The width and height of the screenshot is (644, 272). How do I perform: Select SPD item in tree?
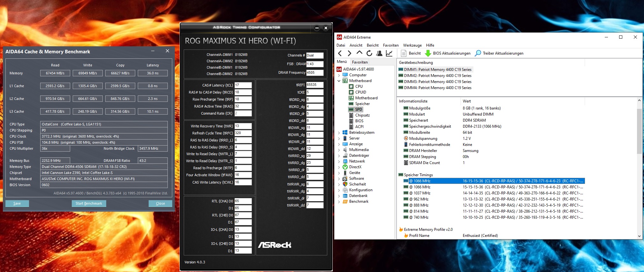[359, 110]
